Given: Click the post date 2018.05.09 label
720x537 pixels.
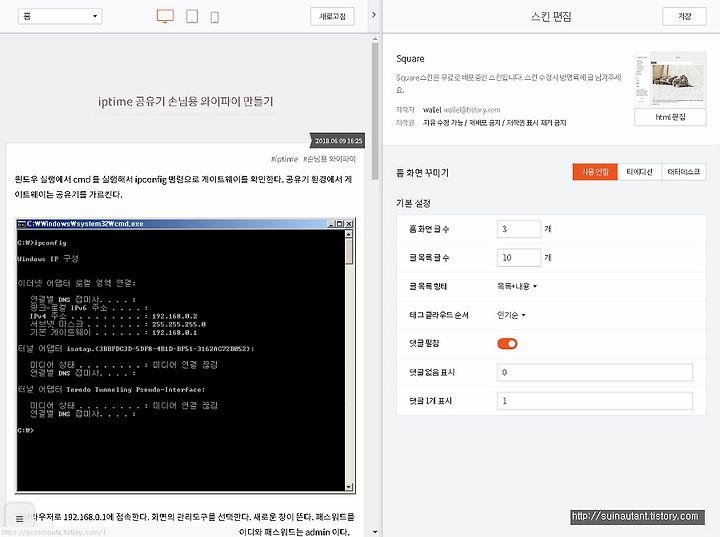Looking at the screenshot, I should [338, 141].
